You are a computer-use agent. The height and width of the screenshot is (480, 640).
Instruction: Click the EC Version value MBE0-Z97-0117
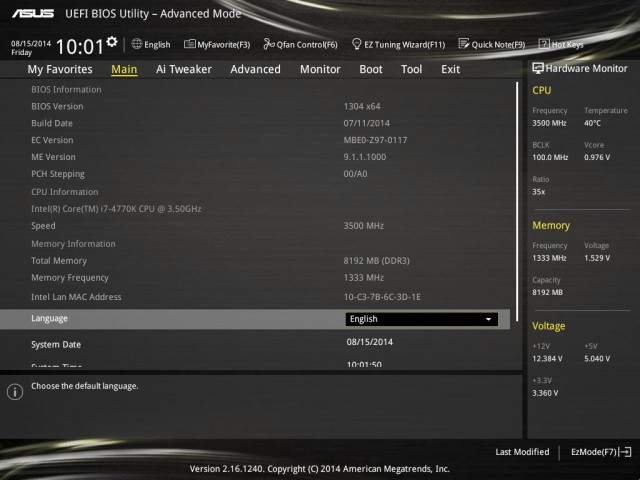[x=376, y=140]
